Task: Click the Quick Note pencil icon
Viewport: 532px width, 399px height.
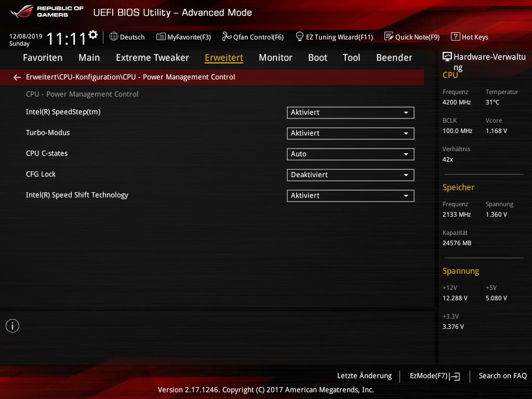Action: click(389, 36)
